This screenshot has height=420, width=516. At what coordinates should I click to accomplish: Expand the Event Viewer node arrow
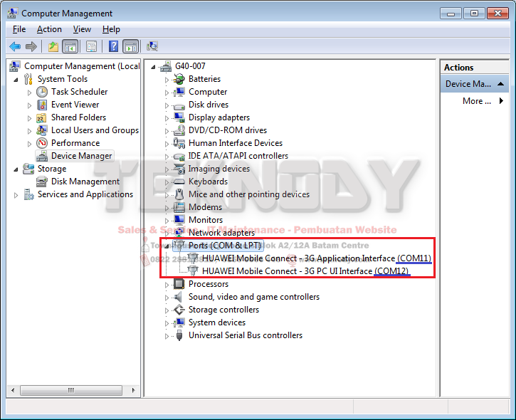tap(29, 105)
